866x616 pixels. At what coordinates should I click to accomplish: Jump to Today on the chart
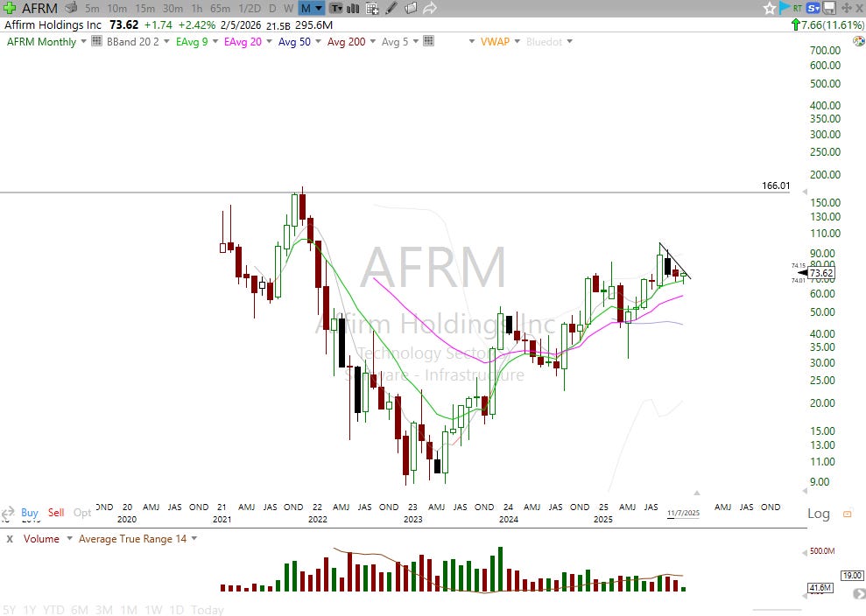click(208, 610)
